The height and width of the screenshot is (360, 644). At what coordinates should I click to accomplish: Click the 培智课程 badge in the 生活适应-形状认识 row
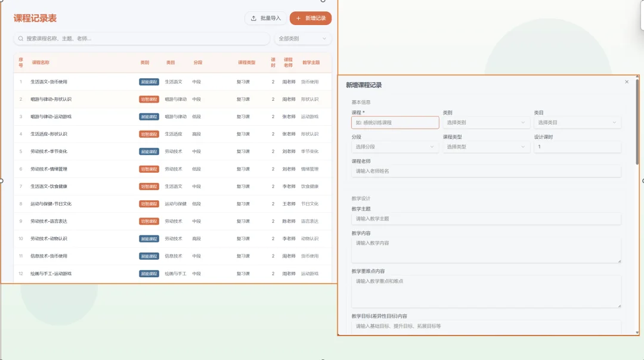[148, 134]
